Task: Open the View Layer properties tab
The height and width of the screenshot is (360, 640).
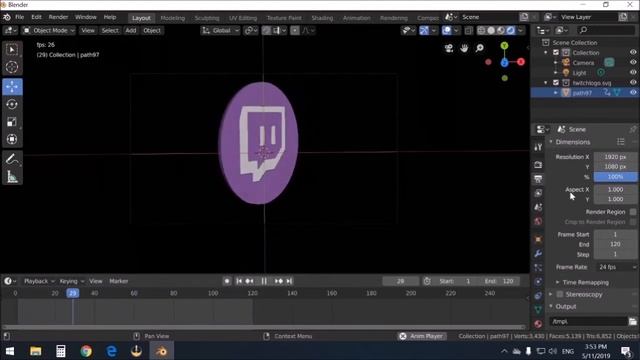Action: click(538, 193)
